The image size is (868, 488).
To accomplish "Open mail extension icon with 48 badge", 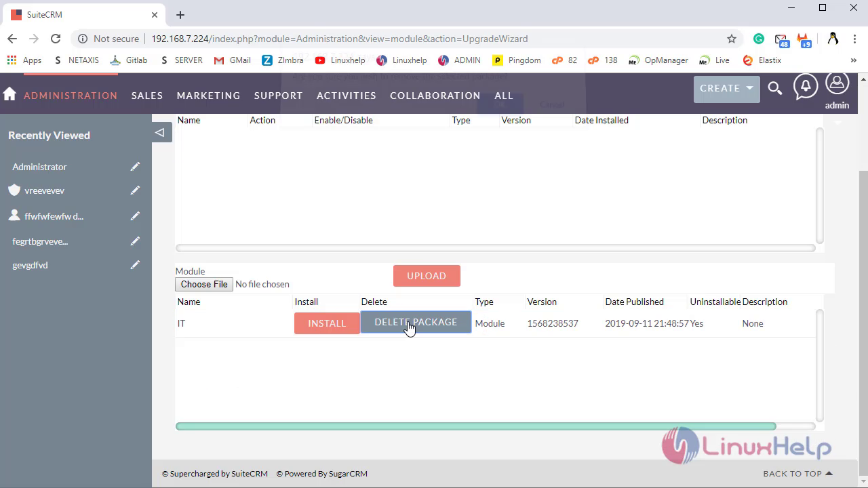I will pyautogui.click(x=782, y=40).
